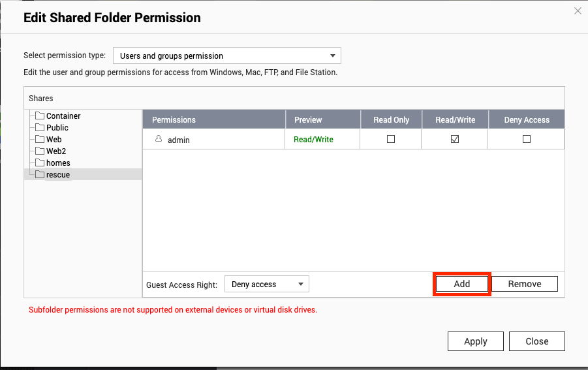Click the Apply button

click(476, 341)
